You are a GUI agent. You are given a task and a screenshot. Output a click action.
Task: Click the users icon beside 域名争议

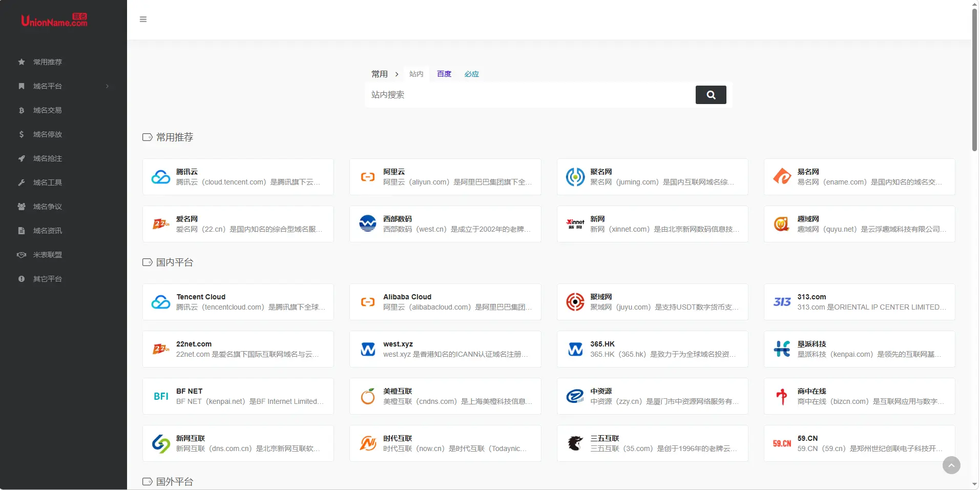pyautogui.click(x=22, y=207)
